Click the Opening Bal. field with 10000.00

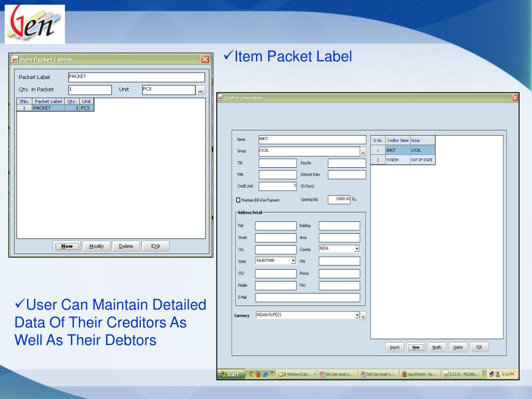point(339,200)
